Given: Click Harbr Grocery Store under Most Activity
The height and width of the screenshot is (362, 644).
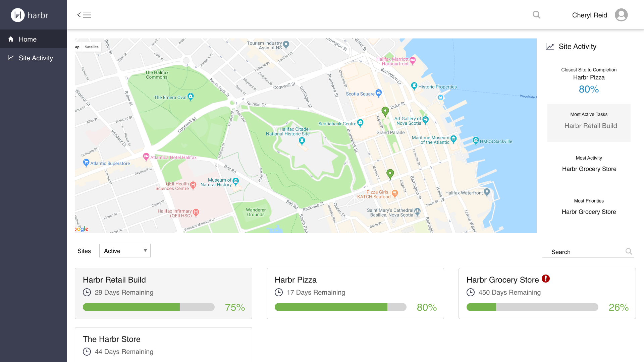Looking at the screenshot, I should (589, 169).
